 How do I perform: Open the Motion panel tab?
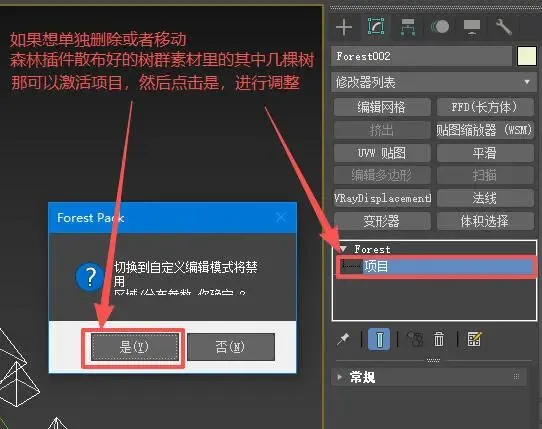[x=440, y=27]
